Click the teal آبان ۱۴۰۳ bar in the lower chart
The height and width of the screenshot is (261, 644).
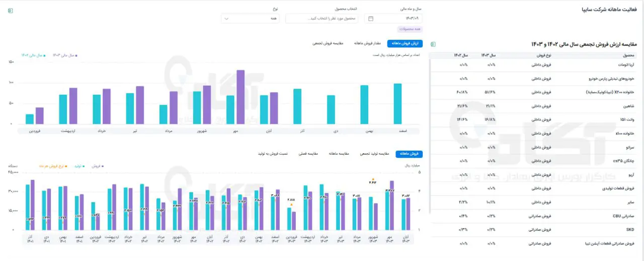tap(404, 215)
